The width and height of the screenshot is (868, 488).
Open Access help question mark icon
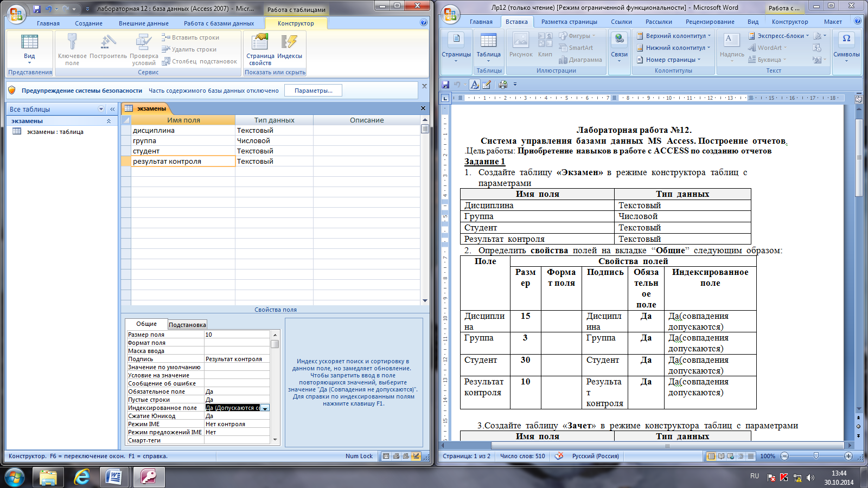click(424, 23)
